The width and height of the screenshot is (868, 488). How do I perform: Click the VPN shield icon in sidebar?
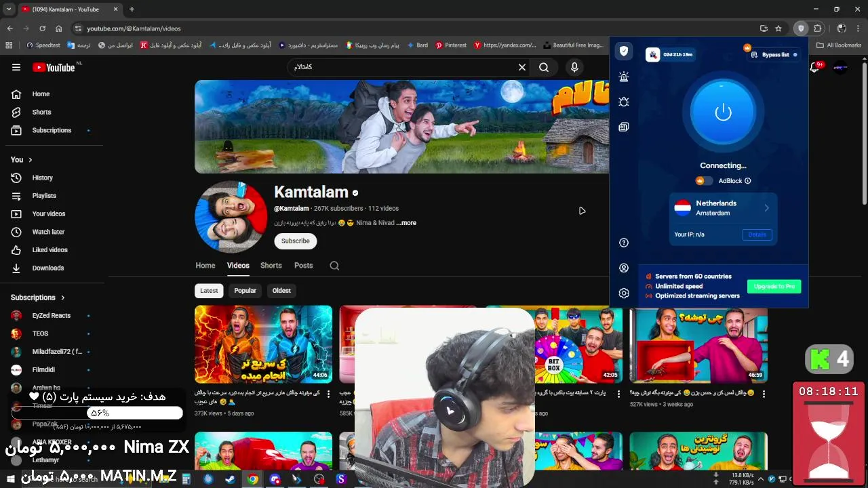click(x=624, y=51)
